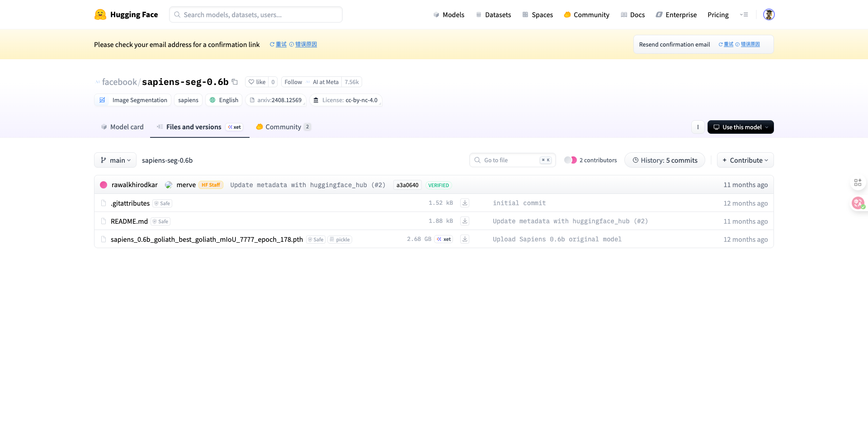Download the sapiens .pth model file

point(464,239)
